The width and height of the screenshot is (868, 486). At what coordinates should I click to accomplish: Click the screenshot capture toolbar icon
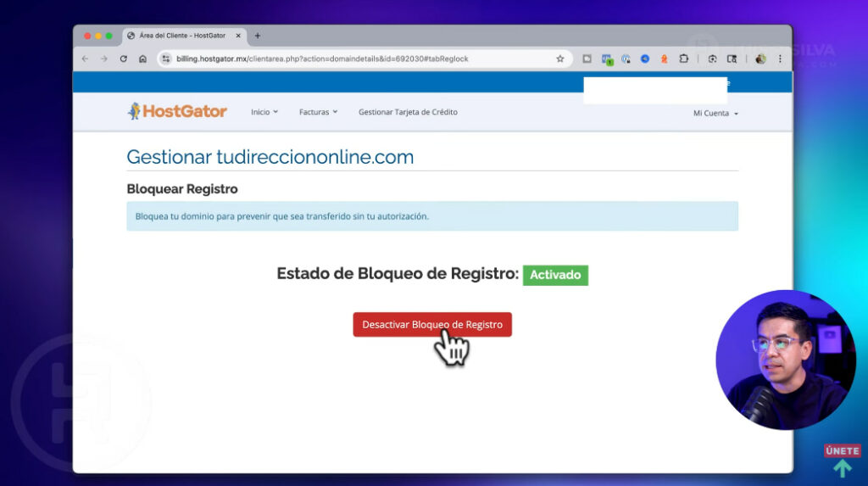(x=712, y=59)
